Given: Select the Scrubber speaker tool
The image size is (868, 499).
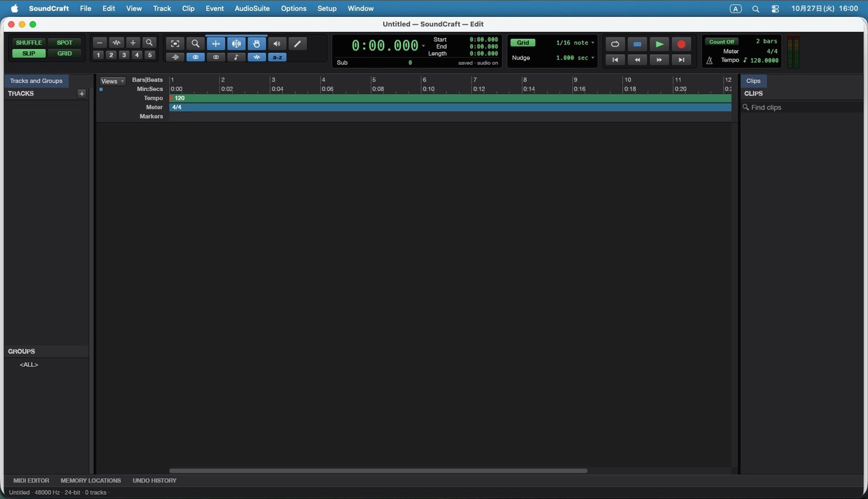Looking at the screenshot, I should pos(277,44).
